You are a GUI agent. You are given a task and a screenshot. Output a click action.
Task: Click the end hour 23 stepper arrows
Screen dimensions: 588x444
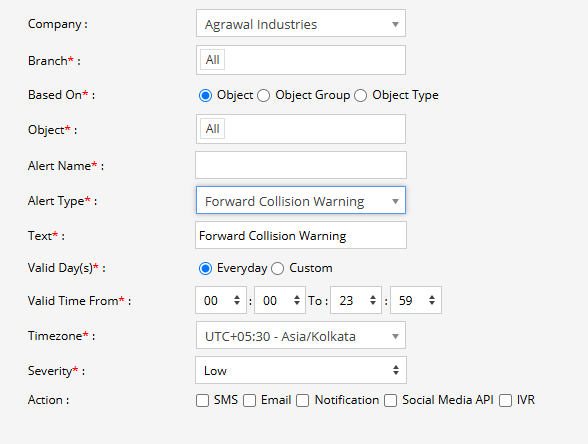coord(373,300)
